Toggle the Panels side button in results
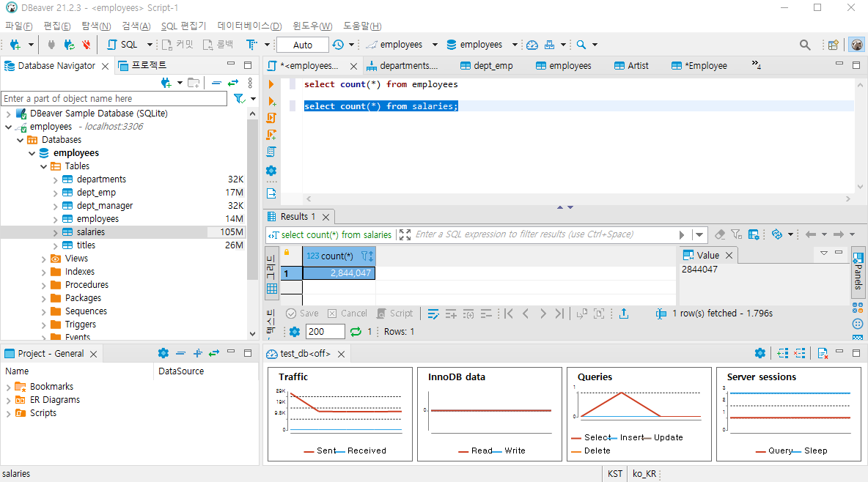Viewport: 868px width, 482px height. (858, 271)
